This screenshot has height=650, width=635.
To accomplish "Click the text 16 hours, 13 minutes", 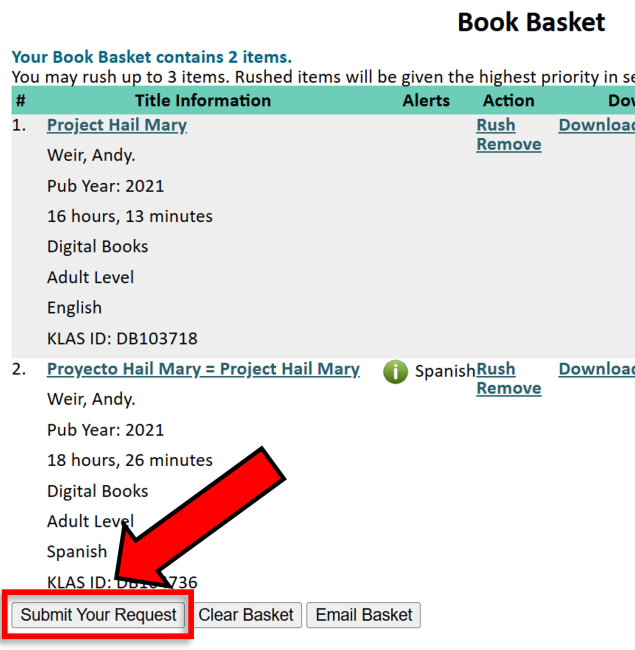I will pyautogui.click(x=130, y=216).
